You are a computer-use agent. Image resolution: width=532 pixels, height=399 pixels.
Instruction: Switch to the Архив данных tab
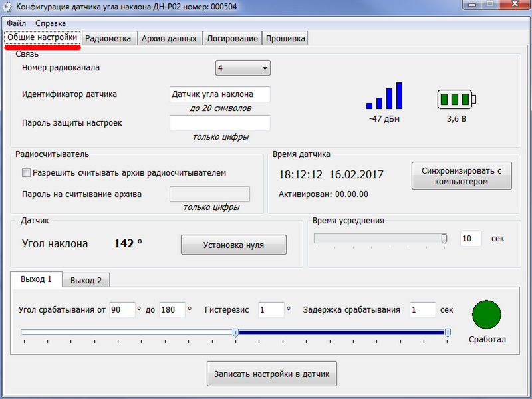tap(170, 39)
